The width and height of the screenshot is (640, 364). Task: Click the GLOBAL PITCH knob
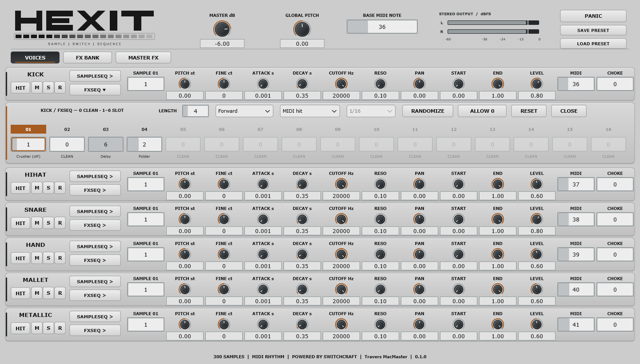pos(302,29)
